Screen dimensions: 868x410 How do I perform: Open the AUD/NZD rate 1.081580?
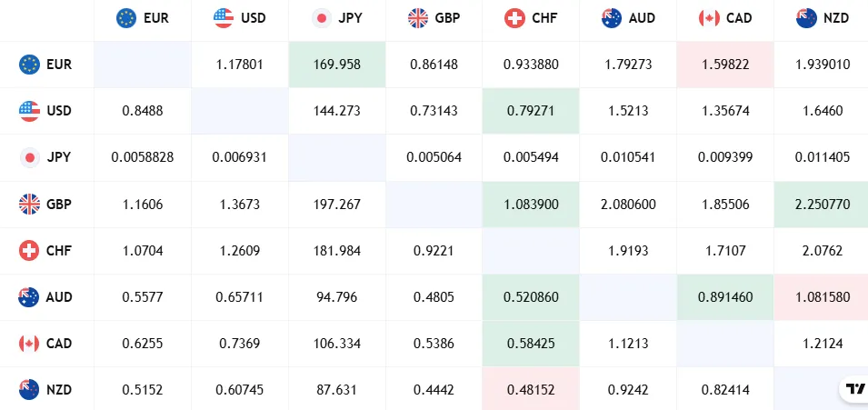(823, 297)
